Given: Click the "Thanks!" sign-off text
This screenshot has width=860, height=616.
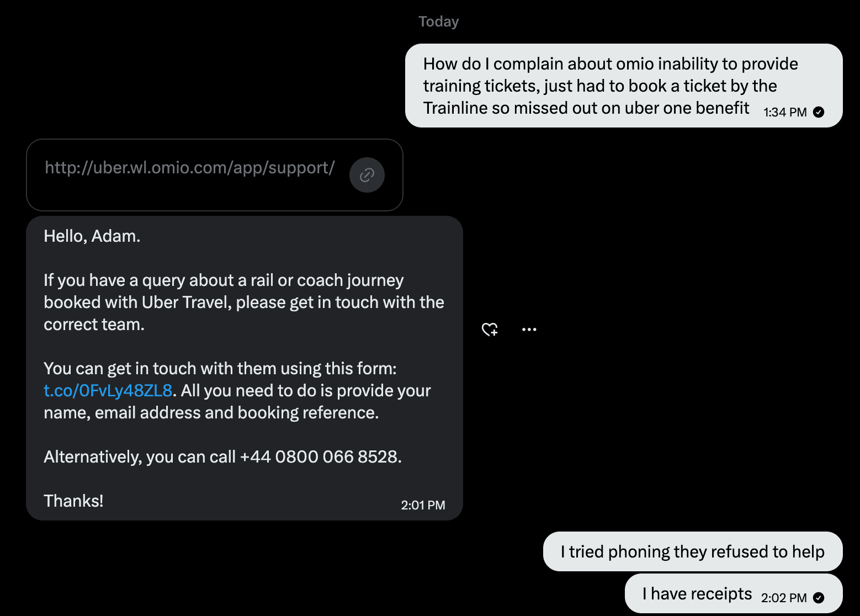Looking at the screenshot, I should tap(73, 501).
